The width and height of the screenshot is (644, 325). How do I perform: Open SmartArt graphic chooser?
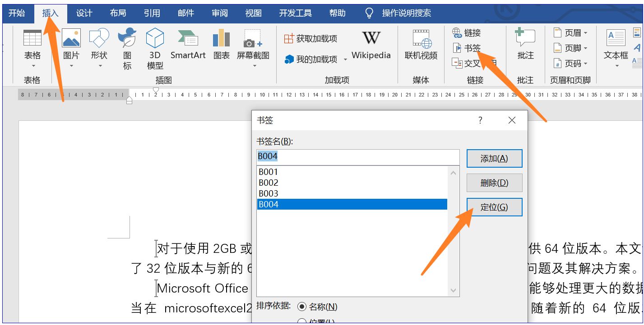tap(188, 39)
